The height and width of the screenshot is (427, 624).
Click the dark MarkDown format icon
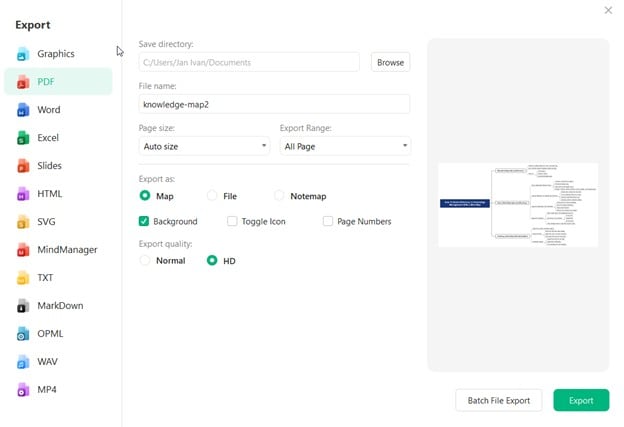coord(23,306)
